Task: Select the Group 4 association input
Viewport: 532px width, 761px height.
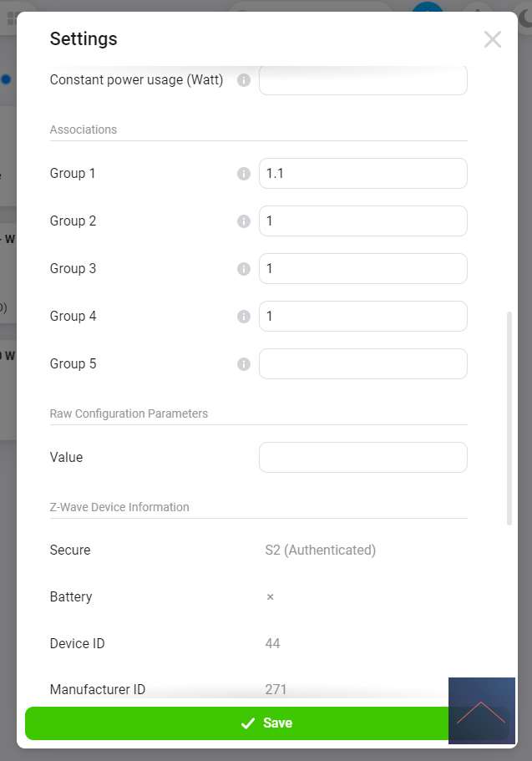Action: (362, 317)
